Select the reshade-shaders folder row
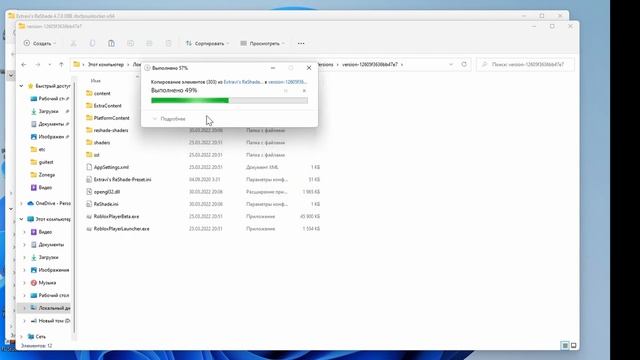 [203, 130]
